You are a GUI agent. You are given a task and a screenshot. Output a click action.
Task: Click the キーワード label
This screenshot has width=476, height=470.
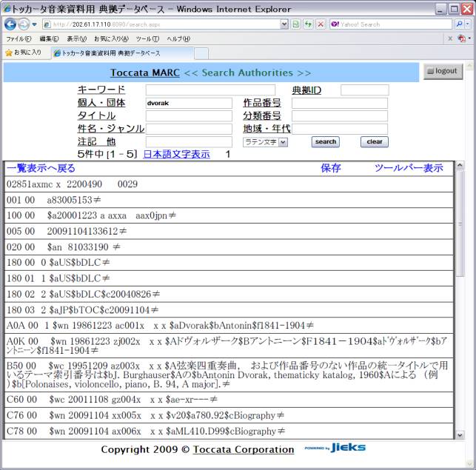pos(101,90)
